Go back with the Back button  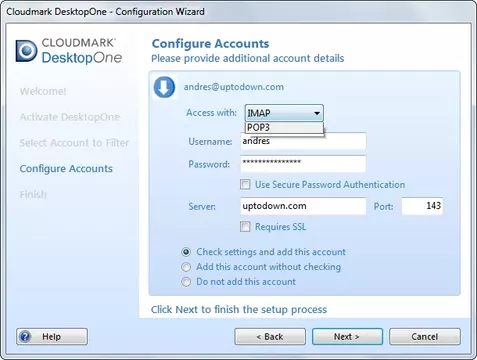(x=270, y=337)
